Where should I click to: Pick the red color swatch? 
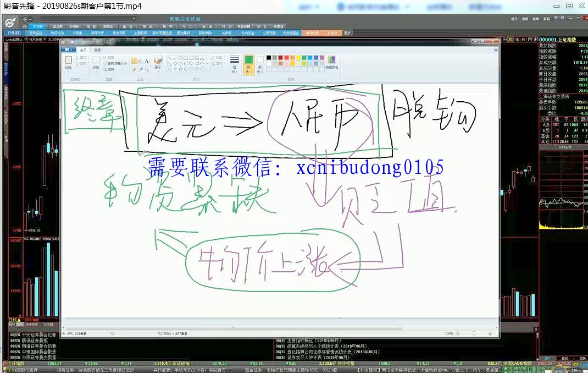coord(286,57)
